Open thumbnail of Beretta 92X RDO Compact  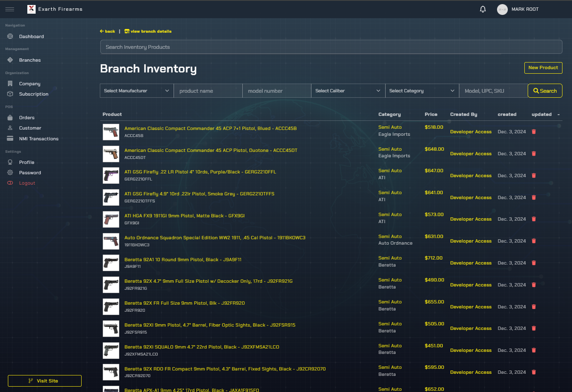click(x=111, y=372)
